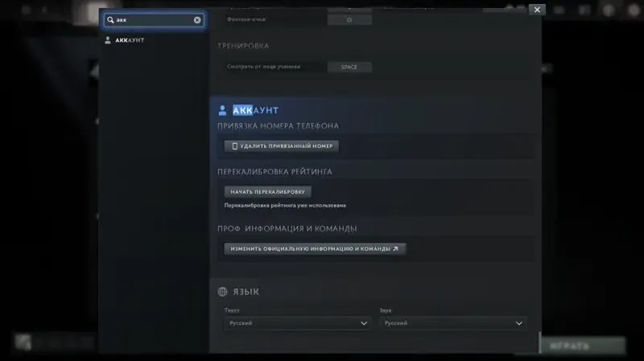Click the Аккаунт section title text
This screenshot has width=644, height=361.
255,110
